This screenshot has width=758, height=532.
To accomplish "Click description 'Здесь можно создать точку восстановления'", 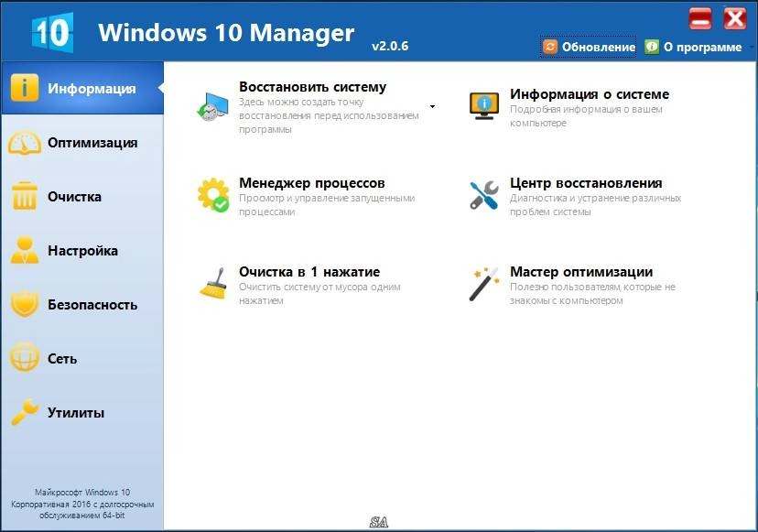I will pos(329,115).
